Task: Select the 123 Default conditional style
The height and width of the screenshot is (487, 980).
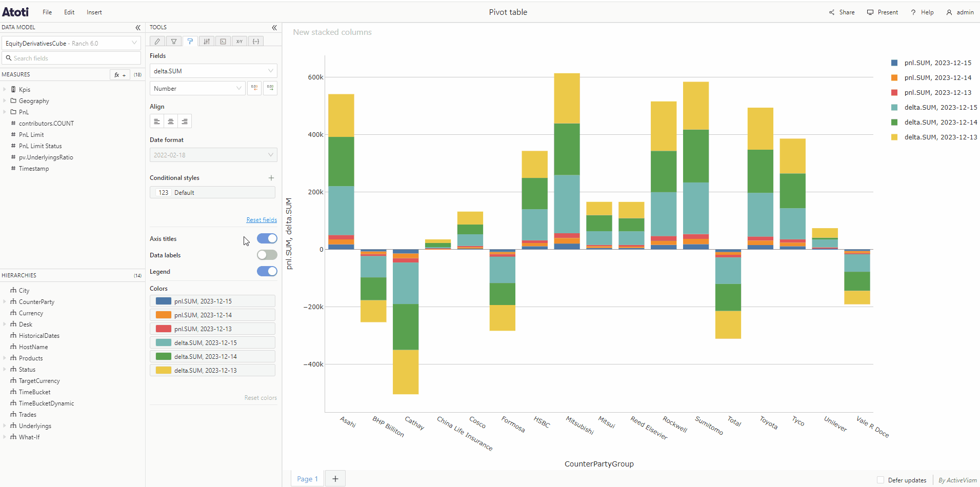Action: [212, 193]
